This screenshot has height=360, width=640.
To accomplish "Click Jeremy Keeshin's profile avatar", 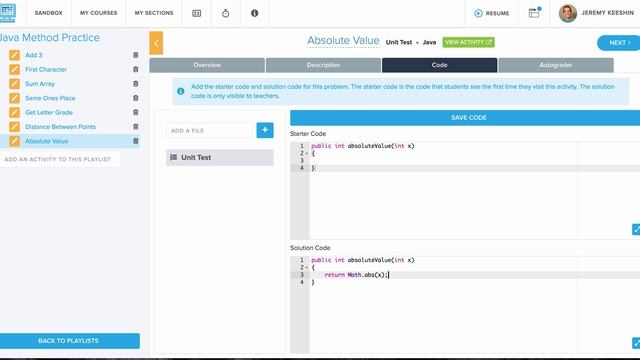I will coord(567,13).
